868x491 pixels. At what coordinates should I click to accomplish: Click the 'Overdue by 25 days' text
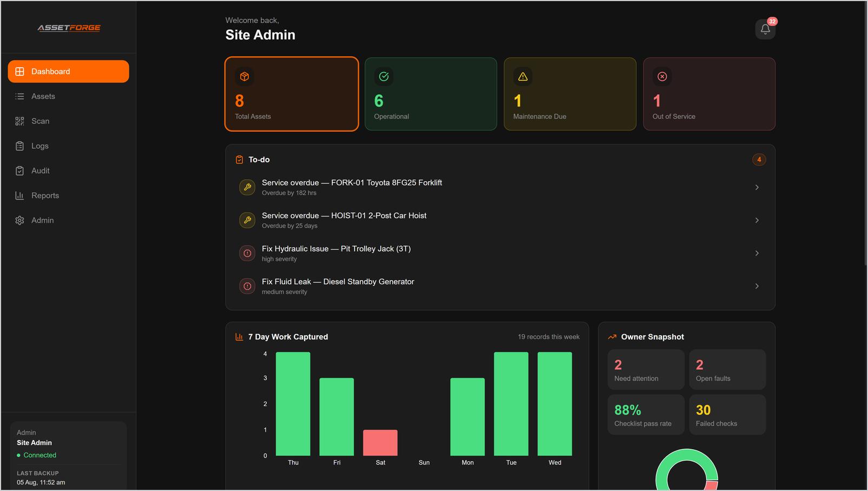coord(290,226)
